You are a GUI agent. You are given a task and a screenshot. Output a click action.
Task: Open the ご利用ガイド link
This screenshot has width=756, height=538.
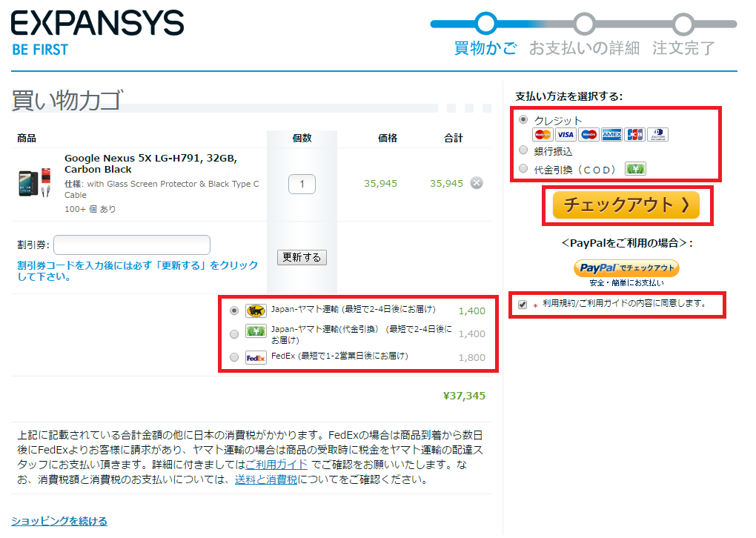(x=276, y=465)
